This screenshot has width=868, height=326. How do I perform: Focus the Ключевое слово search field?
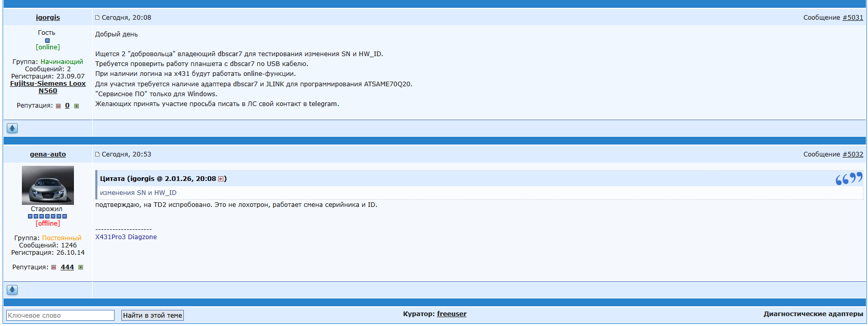60,316
